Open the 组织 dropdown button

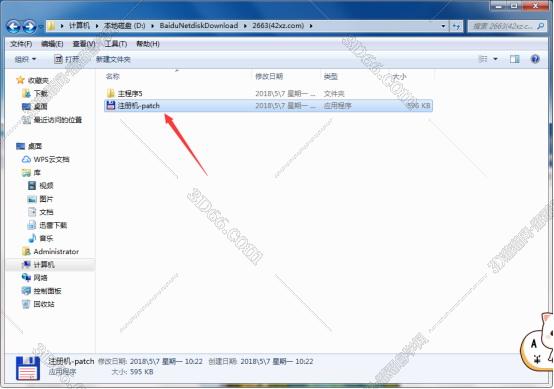tap(25, 59)
